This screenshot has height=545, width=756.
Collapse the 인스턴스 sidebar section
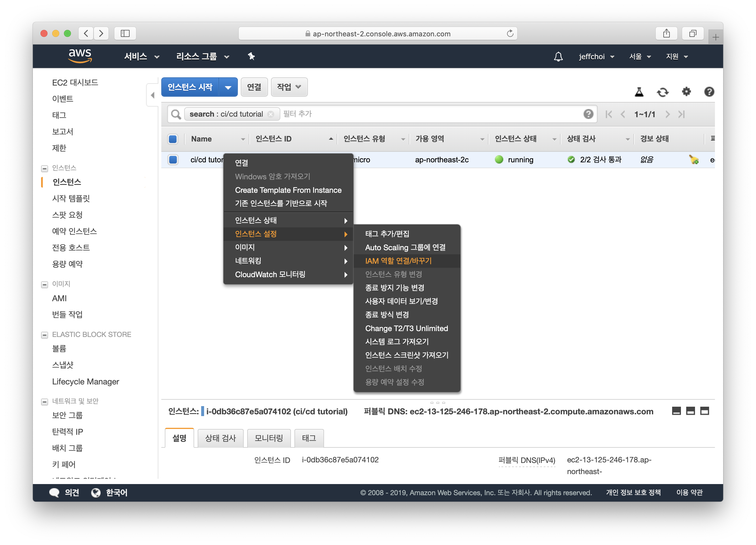(44, 168)
